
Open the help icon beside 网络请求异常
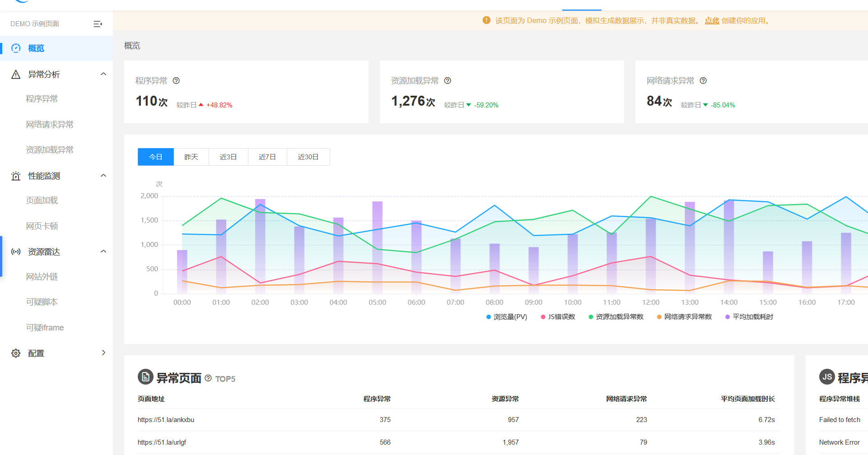703,81
